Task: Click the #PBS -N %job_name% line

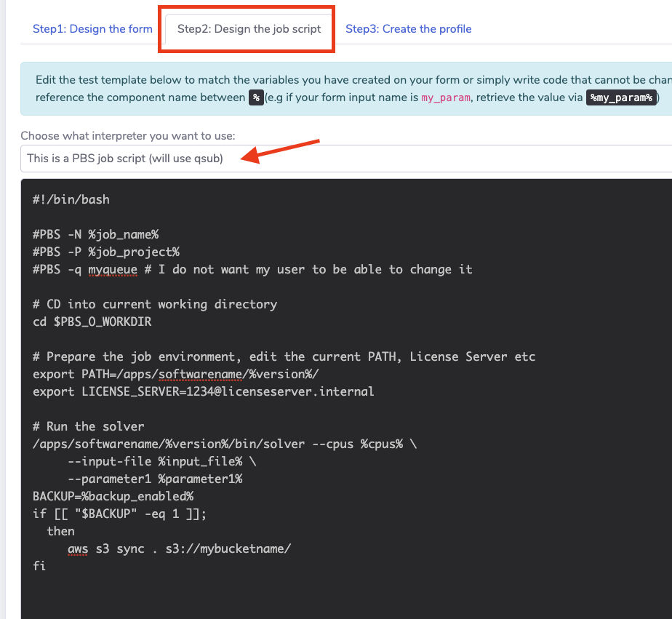Action: (x=95, y=234)
